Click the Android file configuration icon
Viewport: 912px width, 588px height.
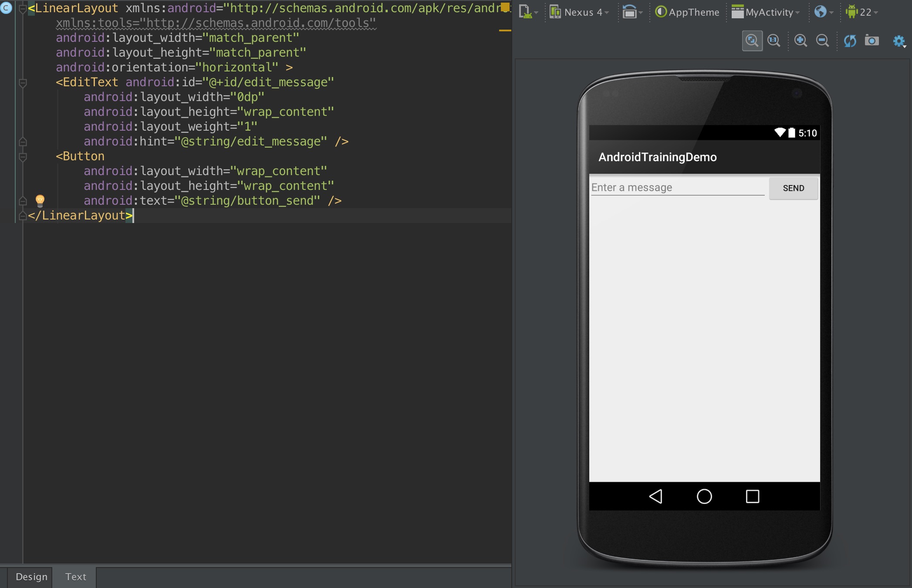[x=525, y=12]
